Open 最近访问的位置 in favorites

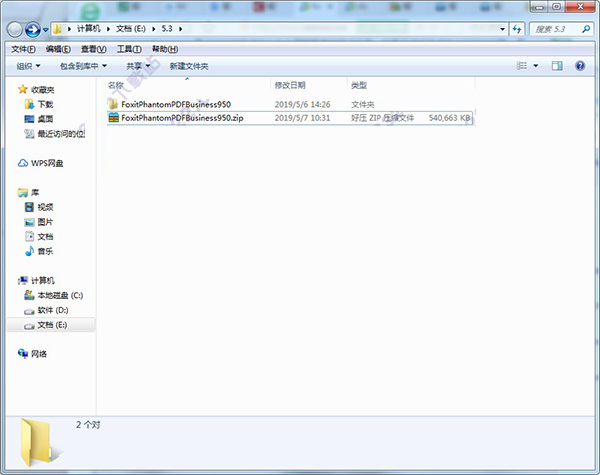[x=61, y=134]
